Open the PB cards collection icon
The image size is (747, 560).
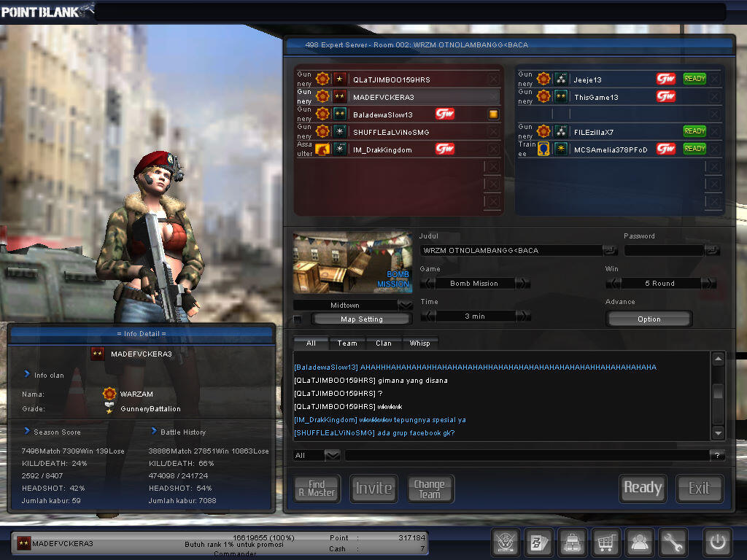click(539, 542)
